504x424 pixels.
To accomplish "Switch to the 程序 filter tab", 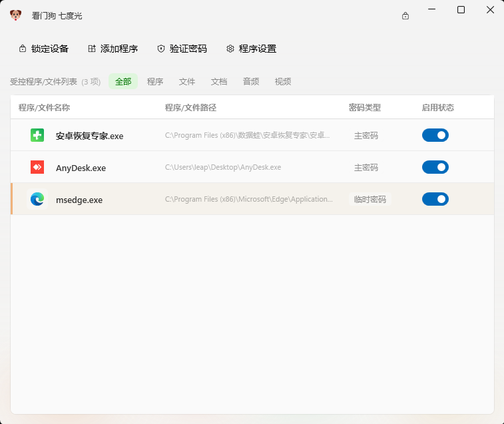I will click(155, 81).
